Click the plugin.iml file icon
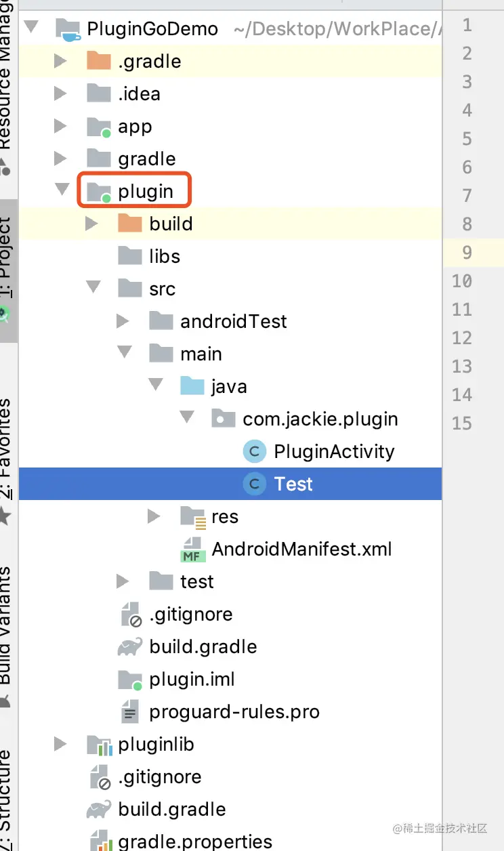 tap(130, 680)
